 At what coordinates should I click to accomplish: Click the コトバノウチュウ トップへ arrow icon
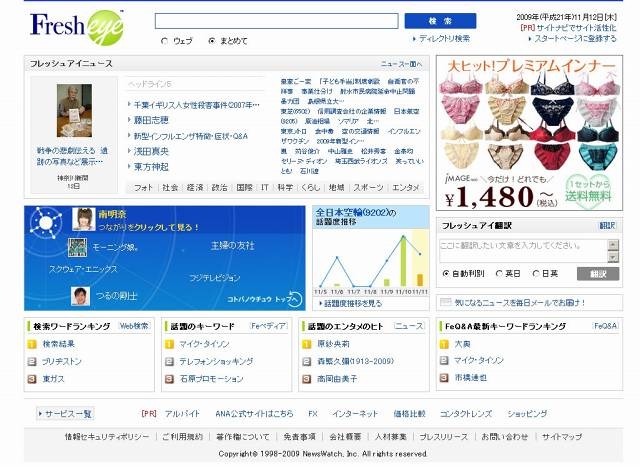pos(295,299)
